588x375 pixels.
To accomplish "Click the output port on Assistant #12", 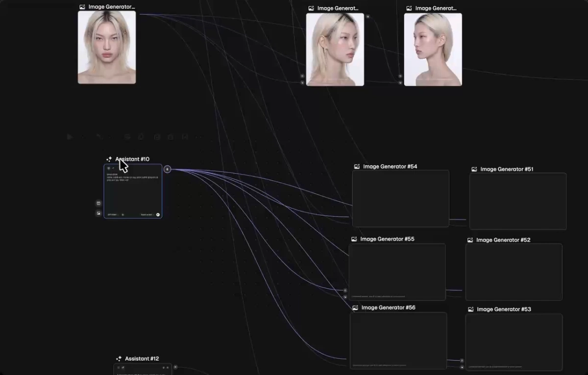I will [x=175, y=367].
